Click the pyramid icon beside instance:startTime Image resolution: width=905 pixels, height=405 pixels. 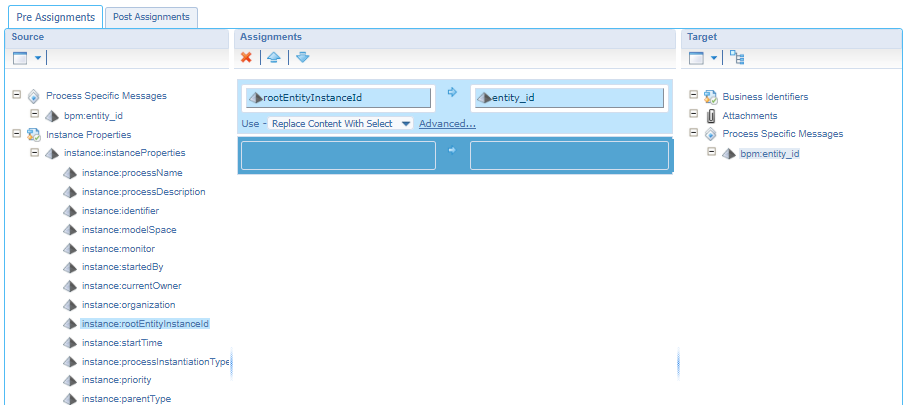pyautogui.click(x=70, y=343)
